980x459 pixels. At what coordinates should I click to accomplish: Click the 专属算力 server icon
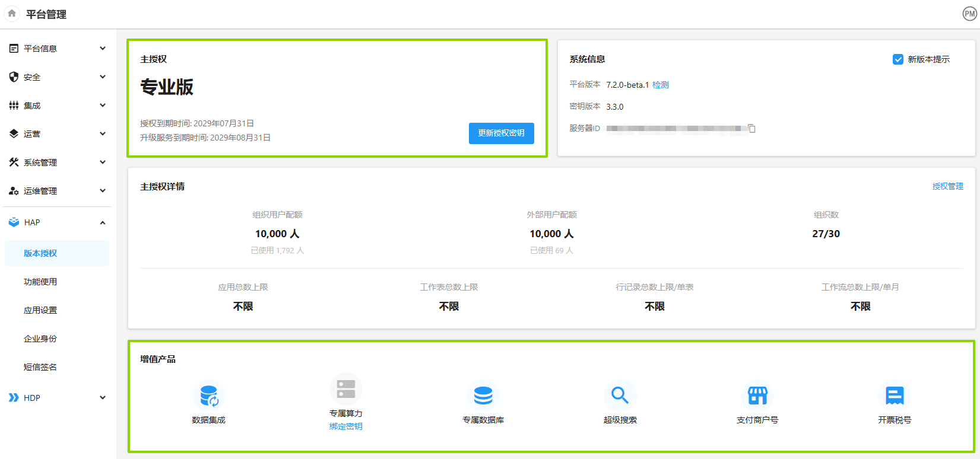click(x=345, y=389)
